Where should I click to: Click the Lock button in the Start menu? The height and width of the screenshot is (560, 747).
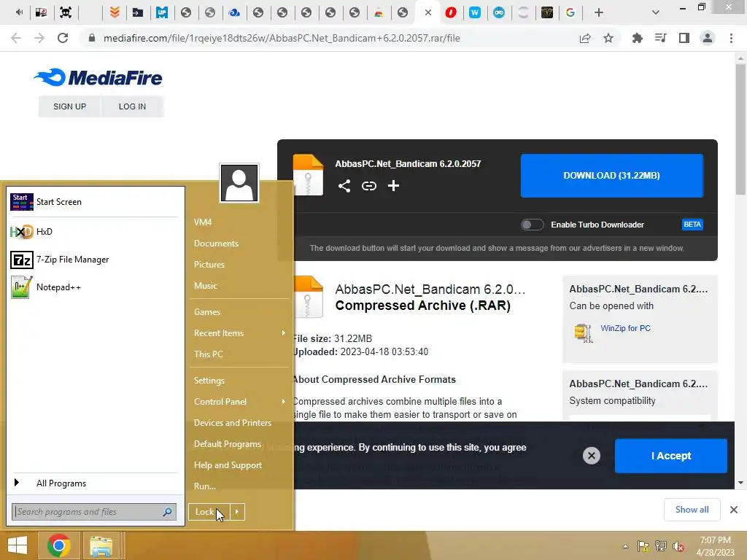click(x=209, y=512)
